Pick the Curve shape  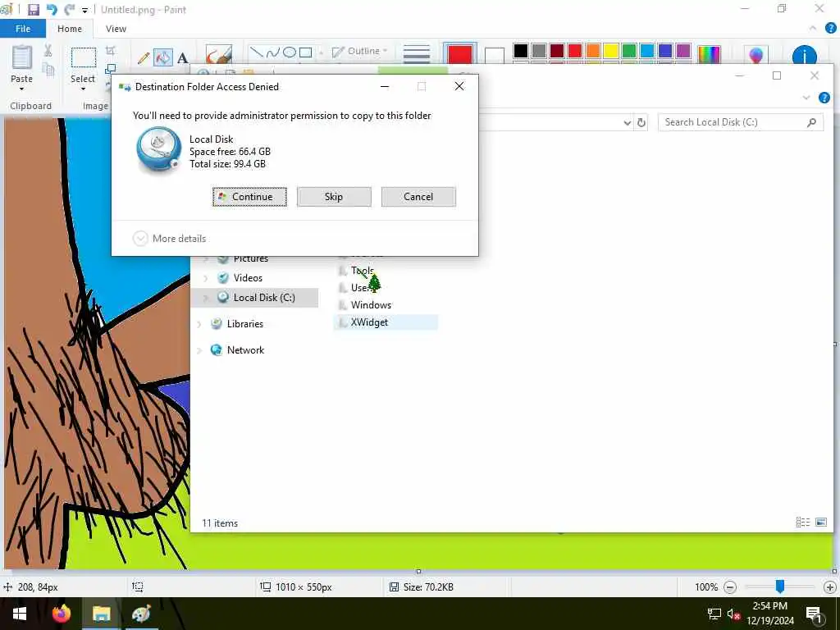(272, 52)
